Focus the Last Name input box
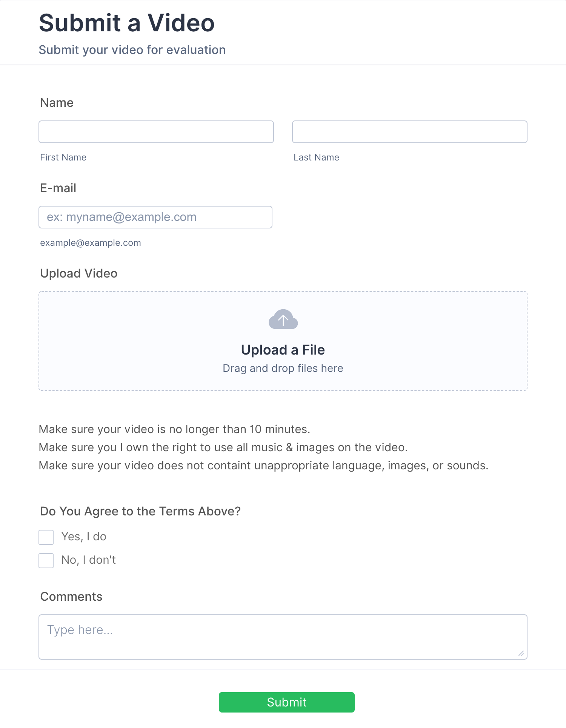Screen dimensions: 566x728 coord(410,132)
